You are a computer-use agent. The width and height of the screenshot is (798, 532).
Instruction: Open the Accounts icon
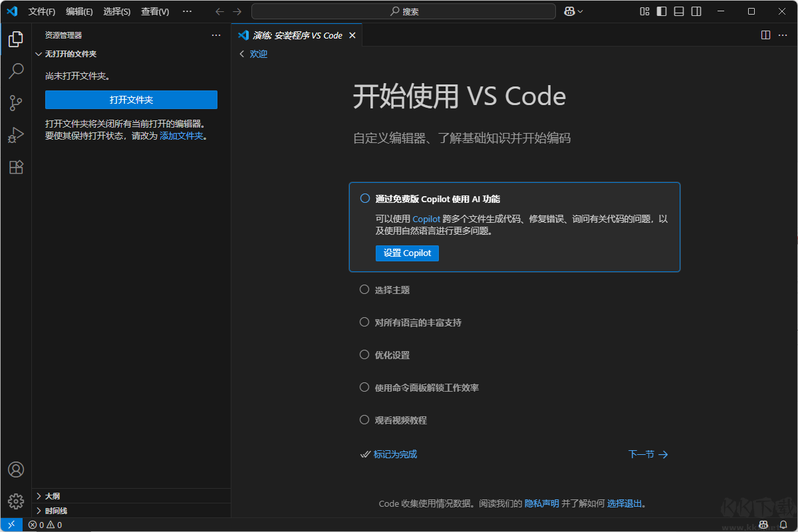[x=15, y=469]
